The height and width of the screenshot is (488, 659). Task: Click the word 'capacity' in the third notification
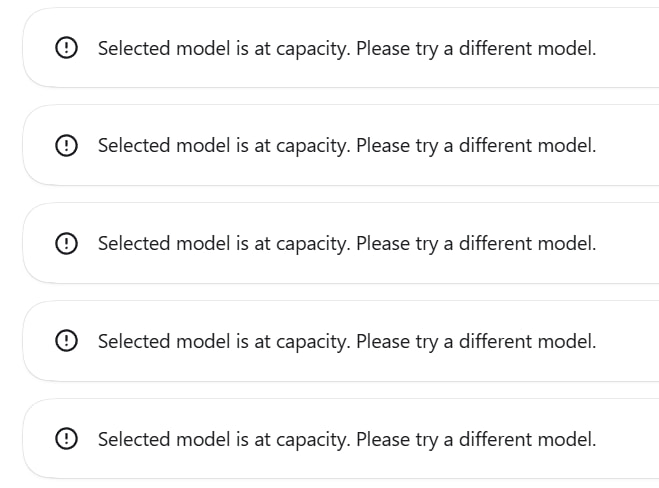coord(311,245)
